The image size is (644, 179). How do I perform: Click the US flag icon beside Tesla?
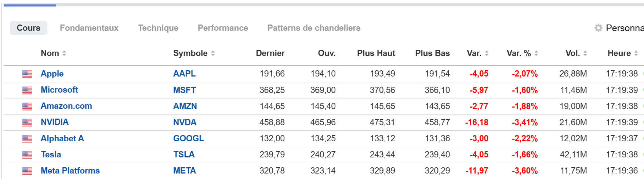pos(27,154)
